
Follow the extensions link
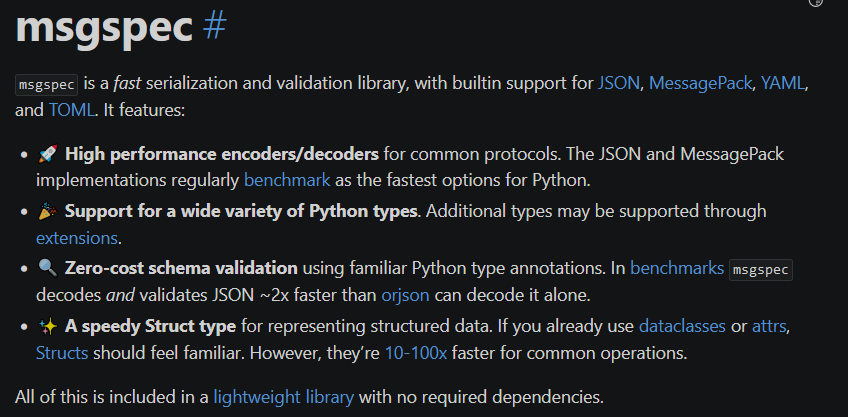click(77, 238)
